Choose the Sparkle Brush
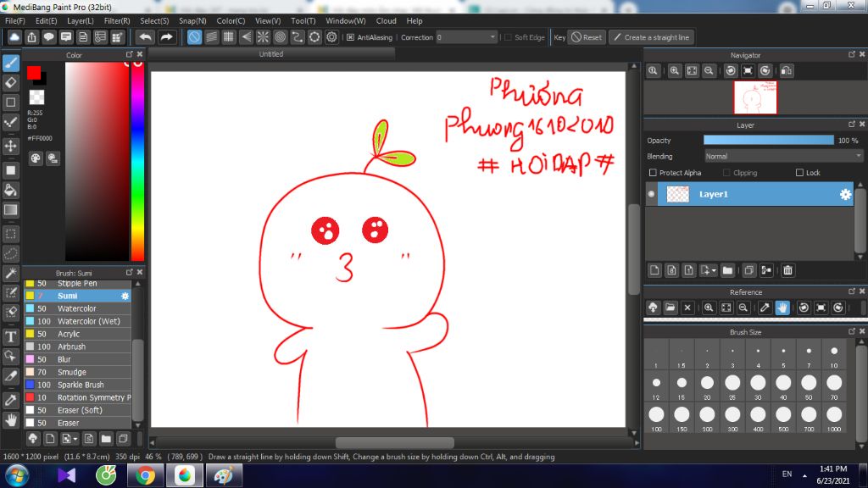 coord(77,385)
